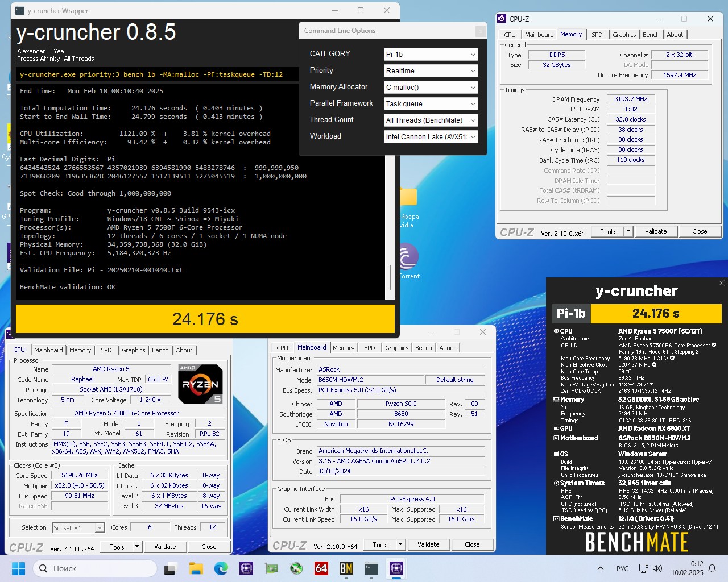Click the Validation File line in y-cruncher

tap(101, 270)
